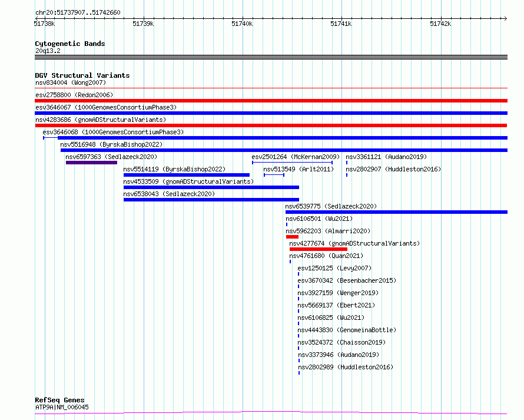Open the esv3646068 1000GenomesConsortiumPhase3 label
The height and width of the screenshot is (420, 524).
(113, 132)
